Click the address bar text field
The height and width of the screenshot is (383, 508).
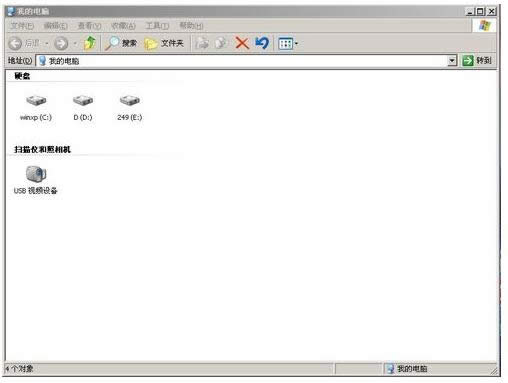(x=242, y=61)
